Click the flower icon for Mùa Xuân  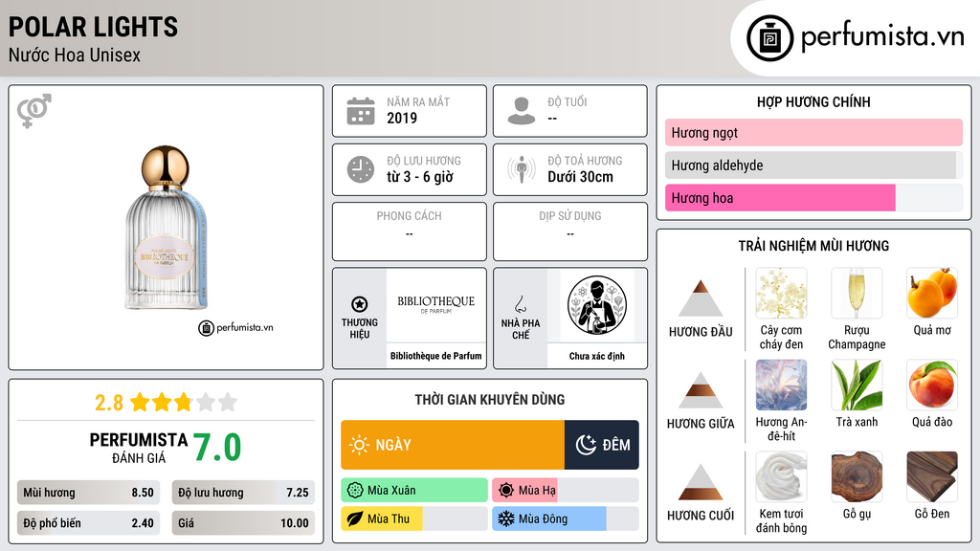[355, 491]
